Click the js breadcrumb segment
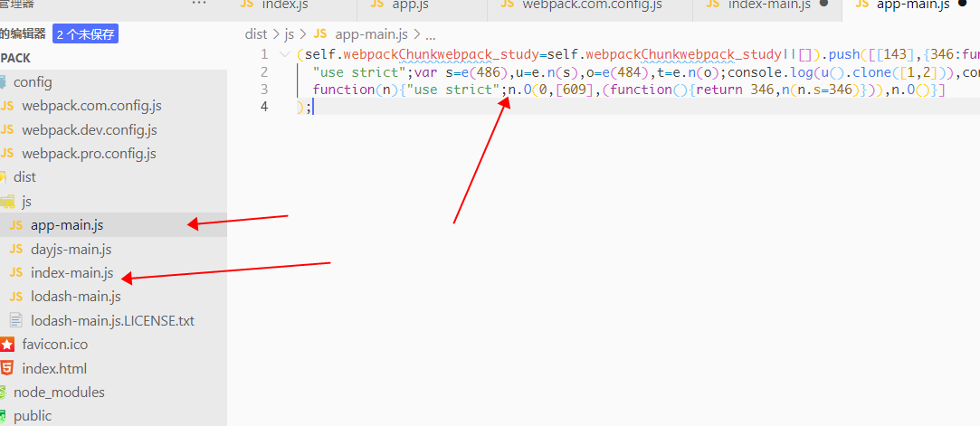The image size is (980, 426). [x=290, y=33]
